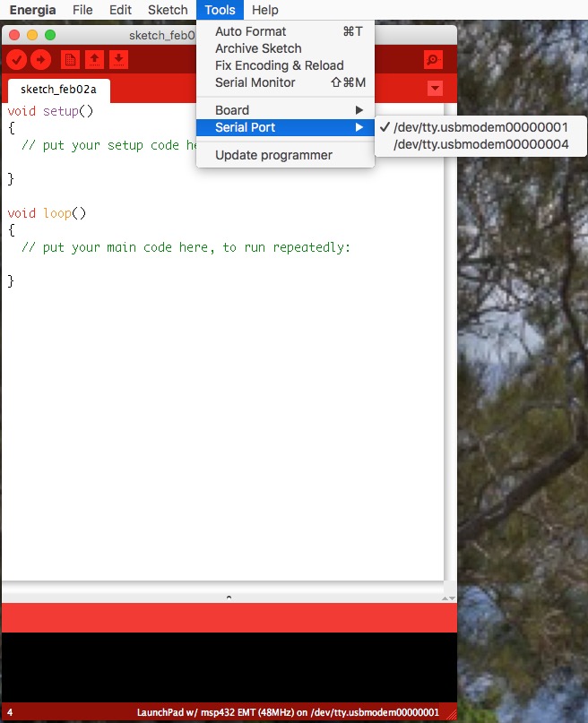The height and width of the screenshot is (723, 588).
Task: Open Serial Monitor magnifier icon
Action: (x=433, y=60)
